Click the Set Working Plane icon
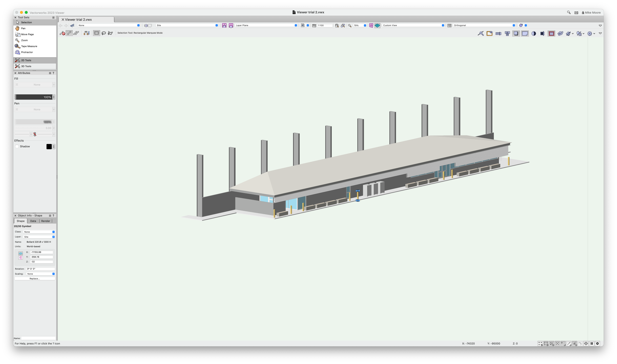Image resolution: width=617 pixels, height=364 pixels. (224, 26)
